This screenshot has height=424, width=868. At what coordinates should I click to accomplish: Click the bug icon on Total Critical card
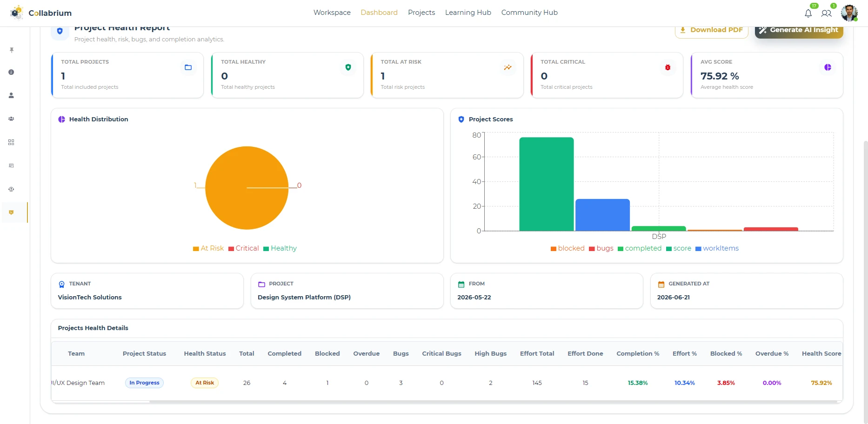point(668,67)
